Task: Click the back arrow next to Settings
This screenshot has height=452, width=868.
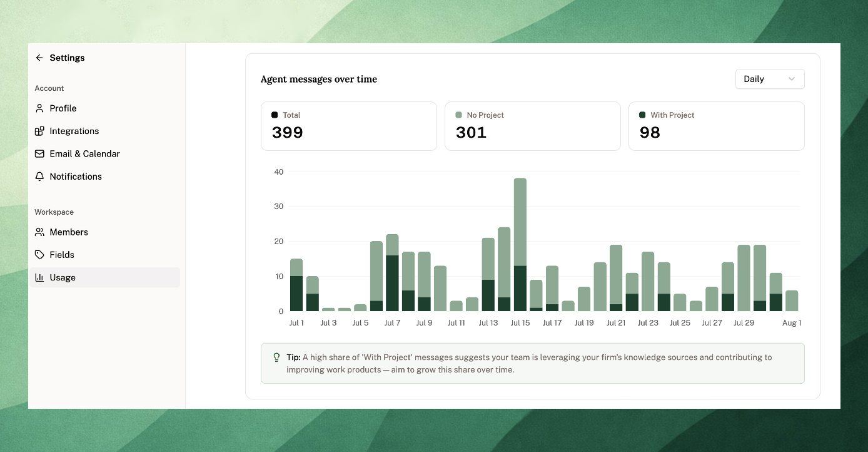Action: [39, 58]
